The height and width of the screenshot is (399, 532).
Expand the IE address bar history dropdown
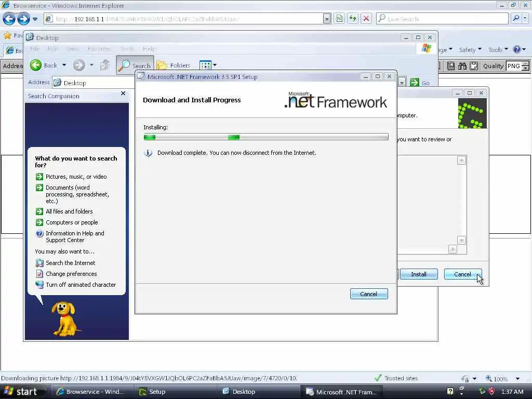pyautogui.click(x=327, y=19)
